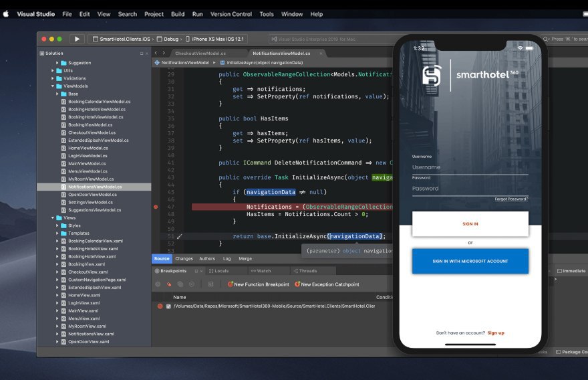Image resolution: width=588 pixels, height=380 pixels.
Task: Expand the Templates folder
Action: (x=57, y=233)
